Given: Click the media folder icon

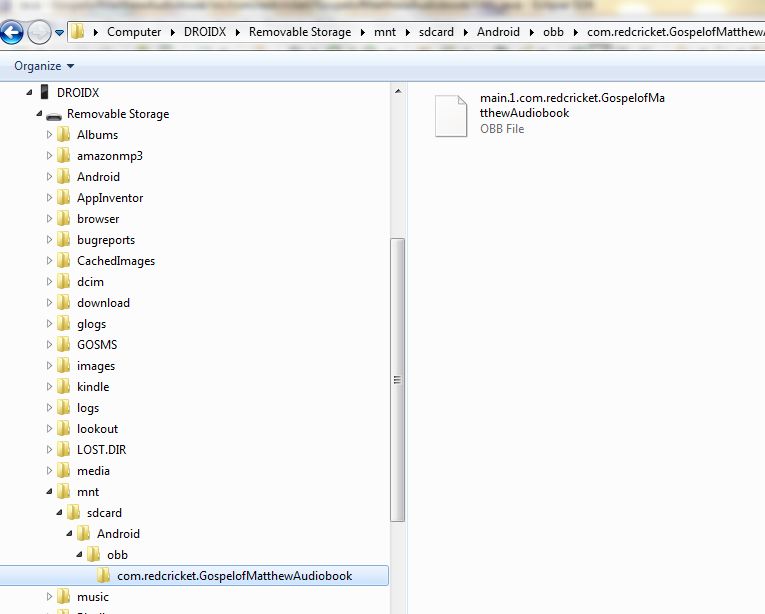Looking at the screenshot, I should [63, 470].
